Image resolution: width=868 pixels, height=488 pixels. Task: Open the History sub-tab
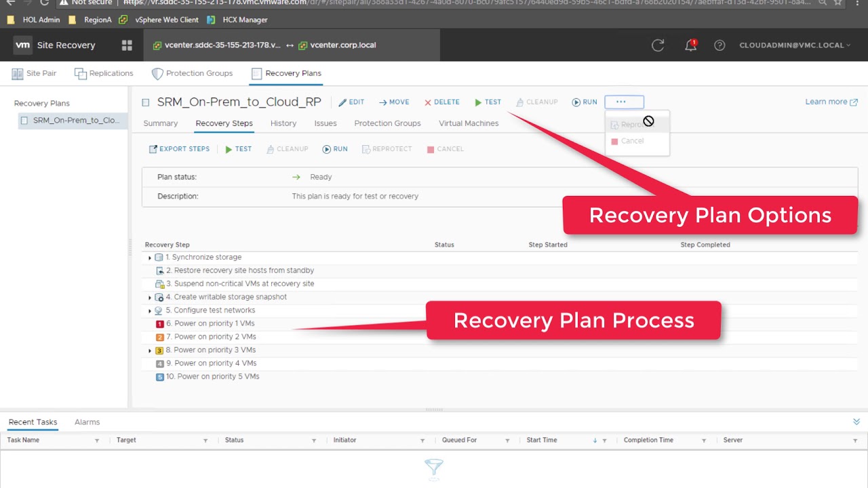point(283,123)
